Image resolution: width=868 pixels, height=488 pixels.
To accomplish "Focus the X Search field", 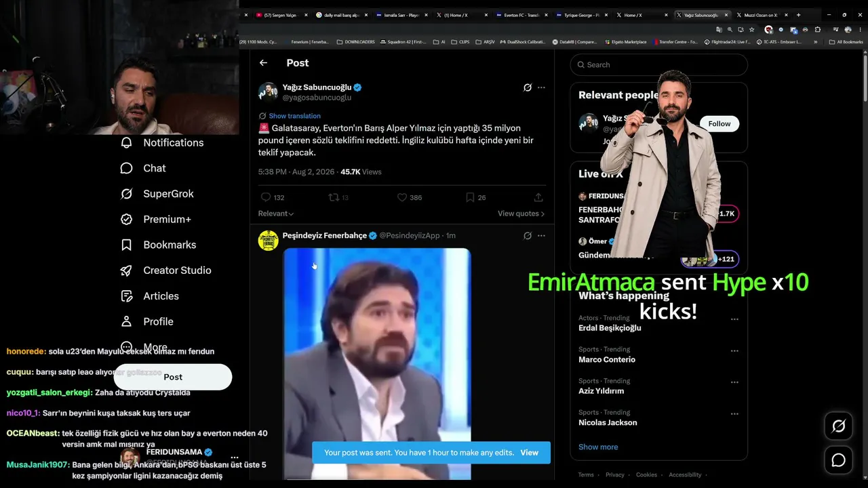I will coord(659,65).
